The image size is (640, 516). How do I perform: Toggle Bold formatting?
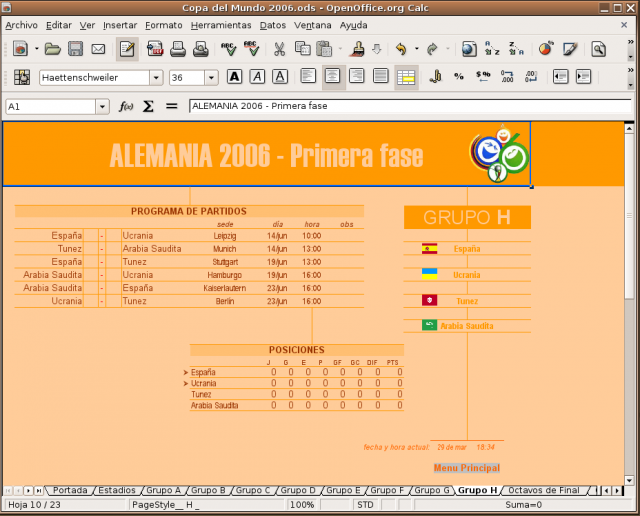[234, 77]
